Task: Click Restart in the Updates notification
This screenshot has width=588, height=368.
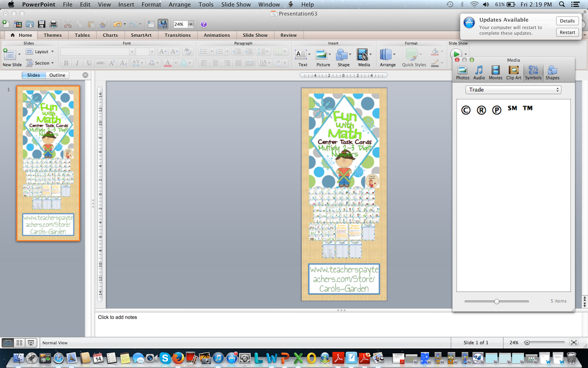Action: (x=567, y=32)
